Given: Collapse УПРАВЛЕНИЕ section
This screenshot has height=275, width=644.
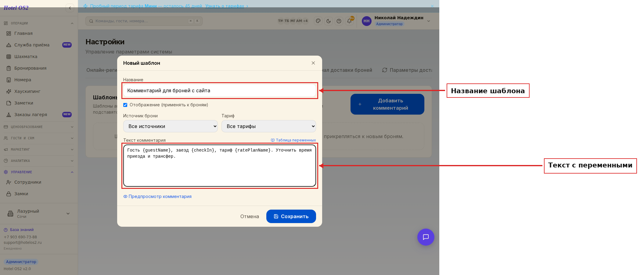Looking at the screenshot, I should [39, 172].
